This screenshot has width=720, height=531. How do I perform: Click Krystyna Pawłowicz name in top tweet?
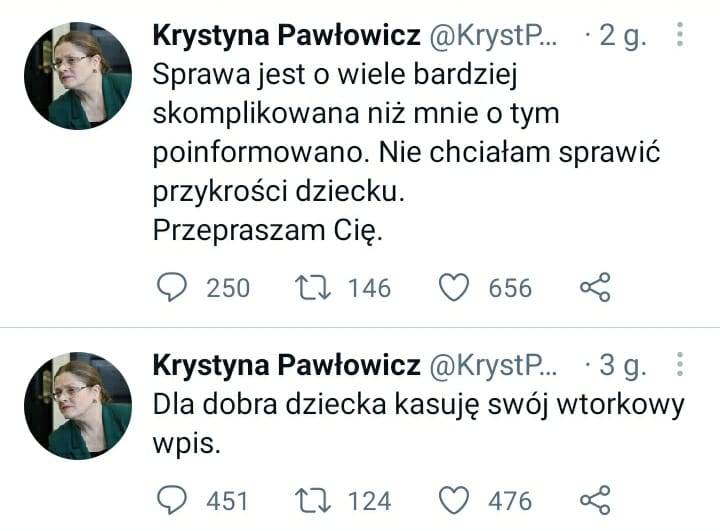click(286, 37)
